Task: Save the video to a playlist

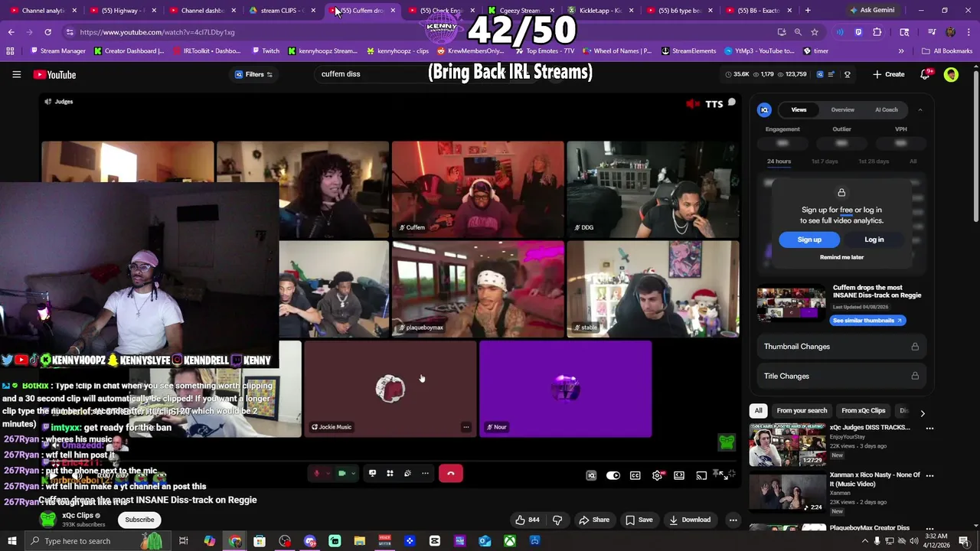Action: 639,520
